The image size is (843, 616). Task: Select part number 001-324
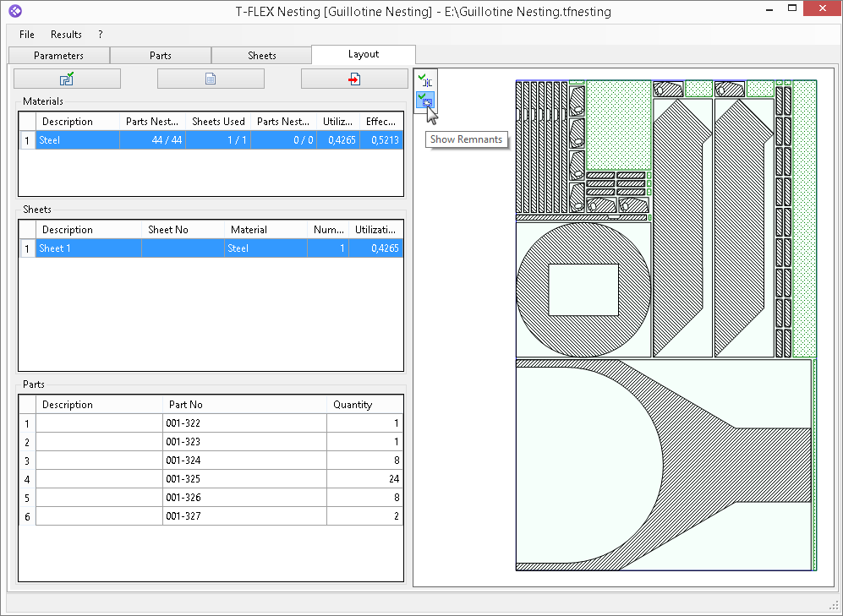pyautogui.click(x=244, y=461)
